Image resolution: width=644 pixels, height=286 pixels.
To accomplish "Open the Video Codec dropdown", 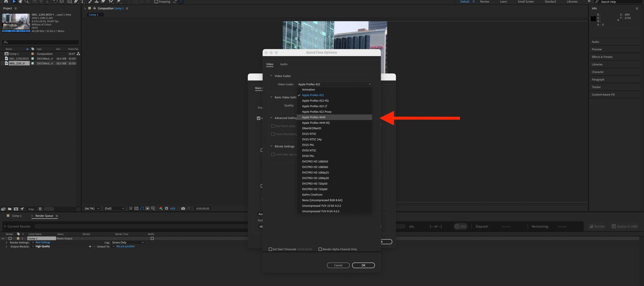I will click(x=334, y=84).
